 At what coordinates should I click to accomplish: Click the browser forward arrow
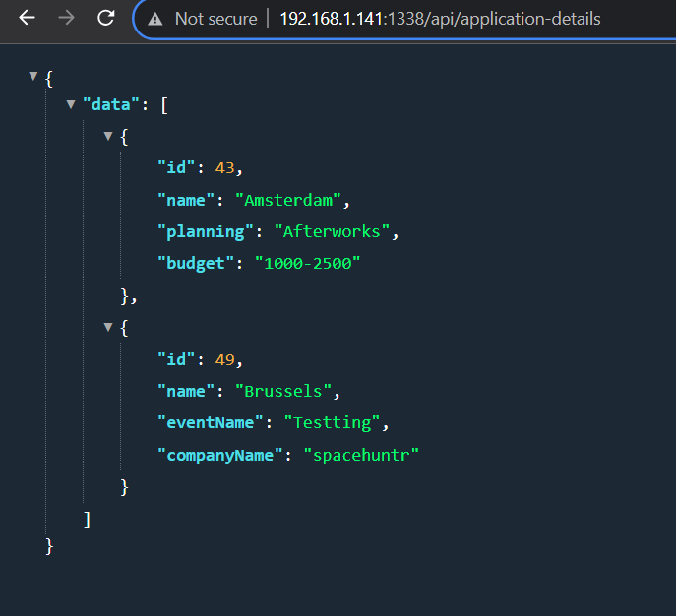(66, 19)
